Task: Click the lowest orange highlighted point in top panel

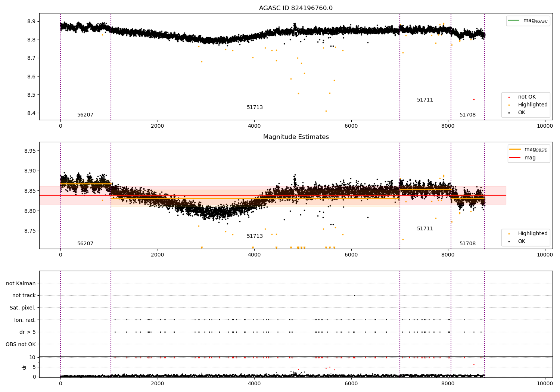Action: pyautogui.click(x=326, y=111)
